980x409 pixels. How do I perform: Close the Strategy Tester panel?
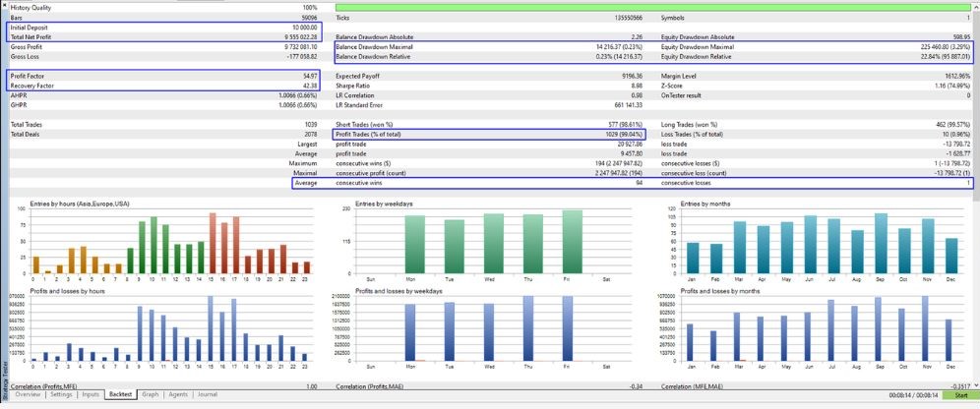pyautogui.click(x=3, y=5)
